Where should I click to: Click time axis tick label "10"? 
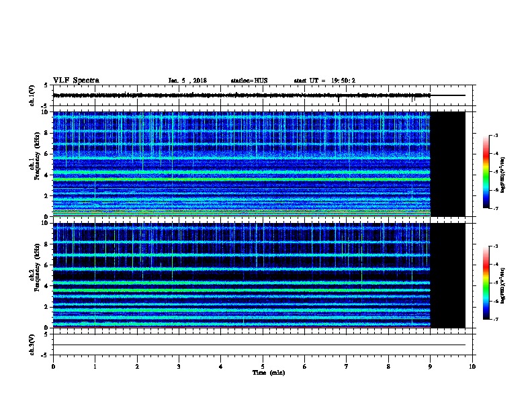point(472,366)
